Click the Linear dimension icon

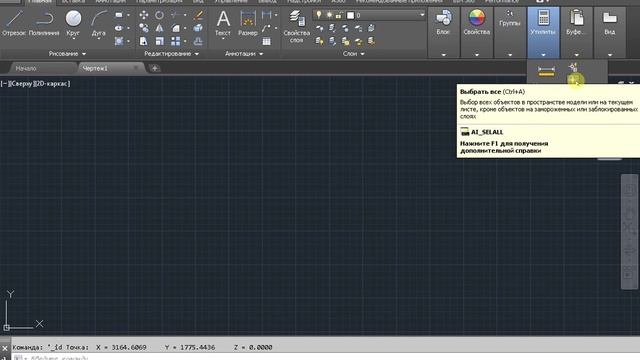(266, 15)
